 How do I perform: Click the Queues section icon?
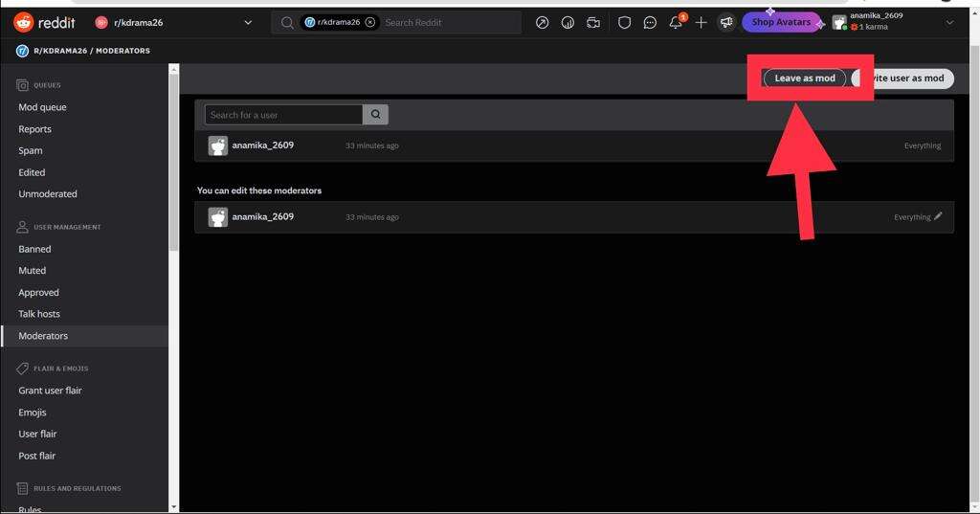pyautogui.click(x=23, y=85)
